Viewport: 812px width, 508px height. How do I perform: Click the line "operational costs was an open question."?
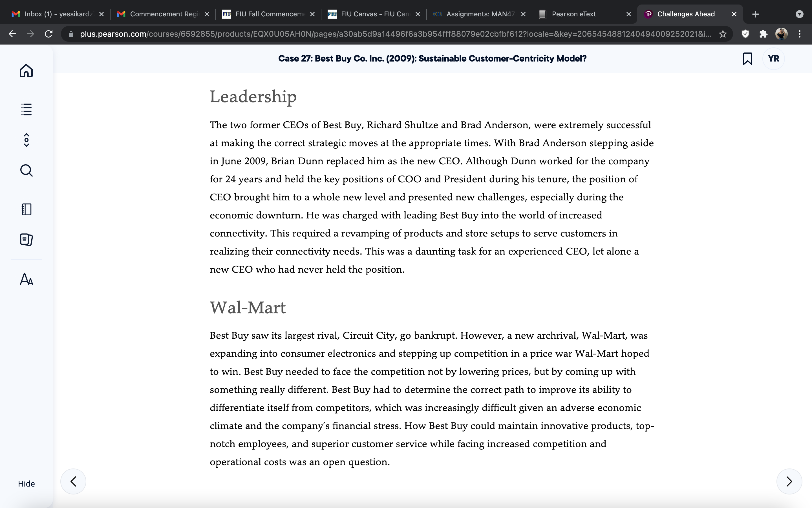[x=300, y=462]
